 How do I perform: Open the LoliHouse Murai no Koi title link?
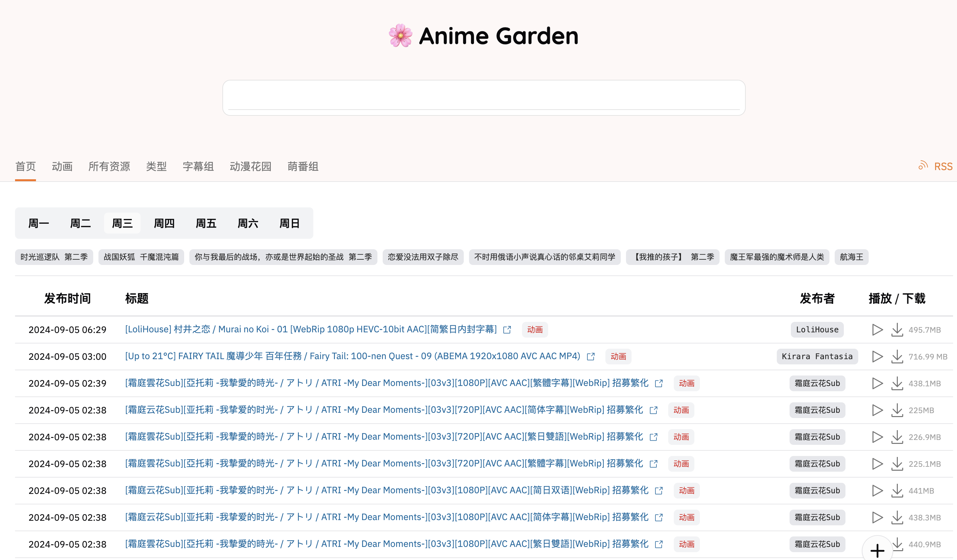(311, 329)
